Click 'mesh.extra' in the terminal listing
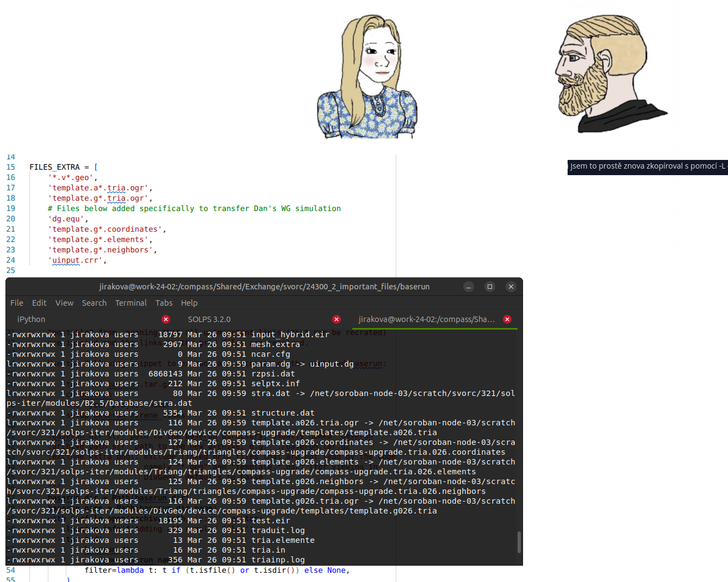The width and height of the screenshot is (728, 582). (276, 344)
